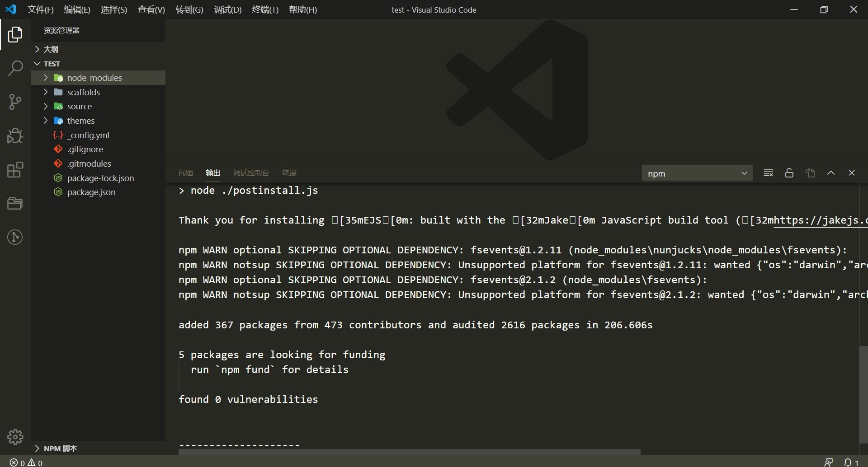Click the _config.yml braces file icon
The image size is (868, 467).
pos(58,135)
